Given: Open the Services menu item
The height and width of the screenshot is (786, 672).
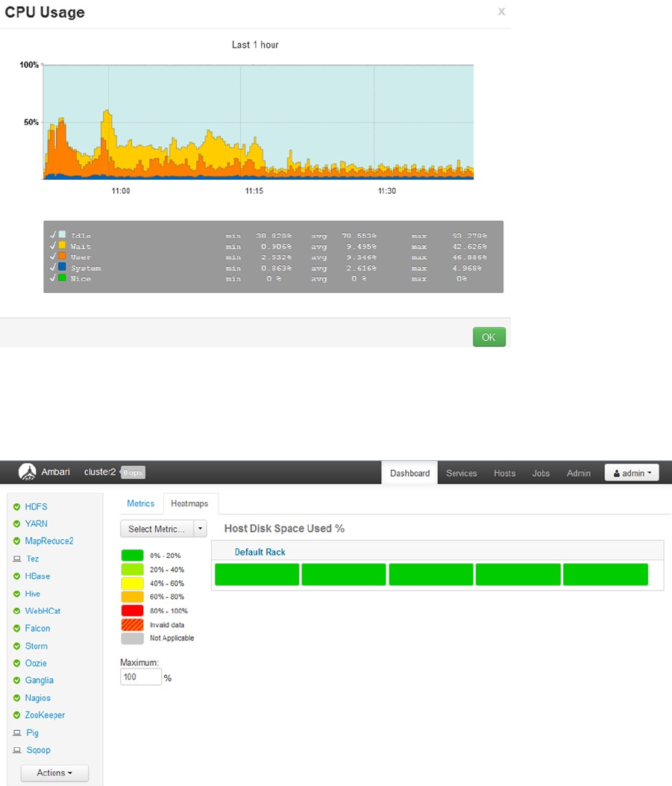Looking at the screenshot, I should point(462,474).
